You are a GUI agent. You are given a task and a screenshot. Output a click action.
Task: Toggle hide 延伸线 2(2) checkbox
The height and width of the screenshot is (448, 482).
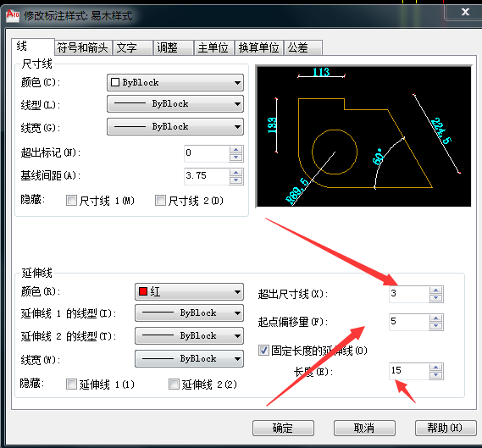point(174,384)
